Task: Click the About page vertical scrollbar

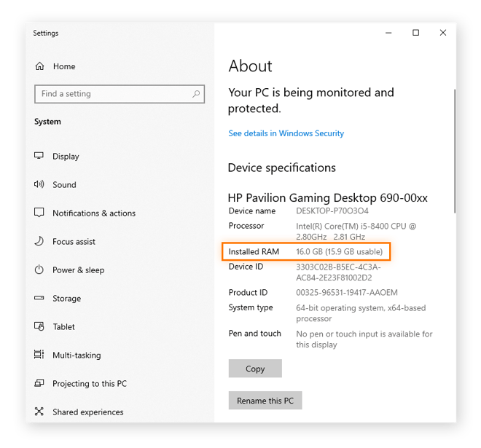Action: [455, 151]
